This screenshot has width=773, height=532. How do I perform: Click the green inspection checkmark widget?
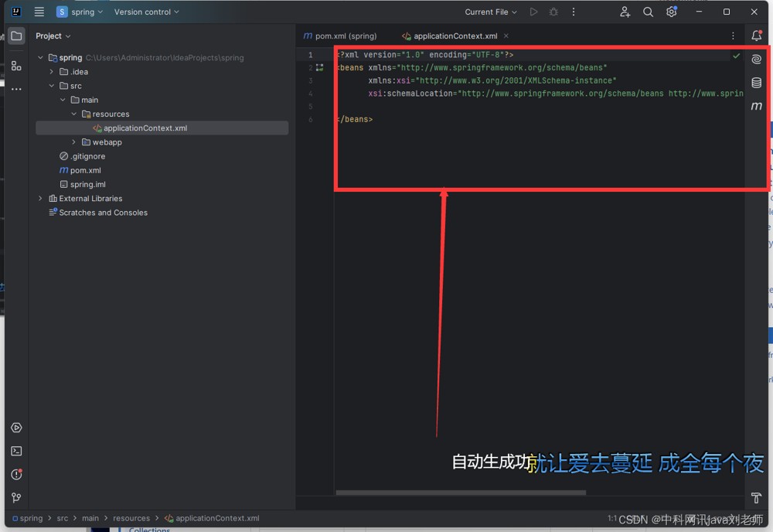click(736, 56)
